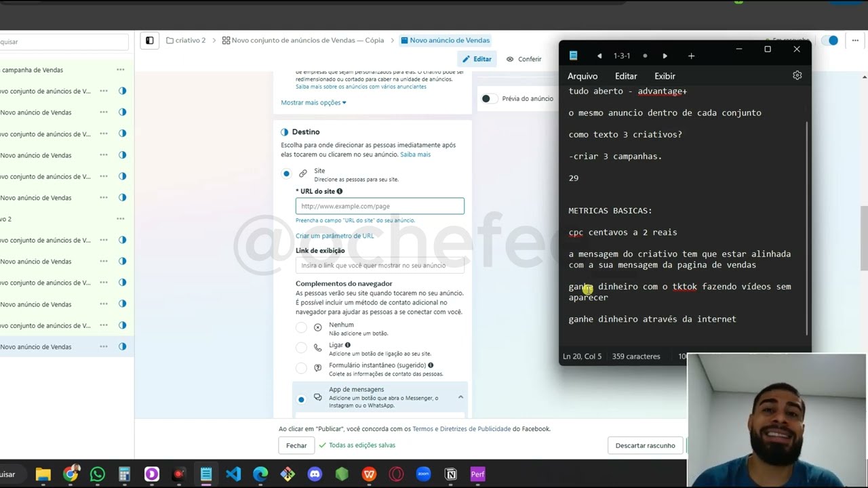
Task: Toggle the blue ad status switch at top right
Action: [x=830, y=41]
